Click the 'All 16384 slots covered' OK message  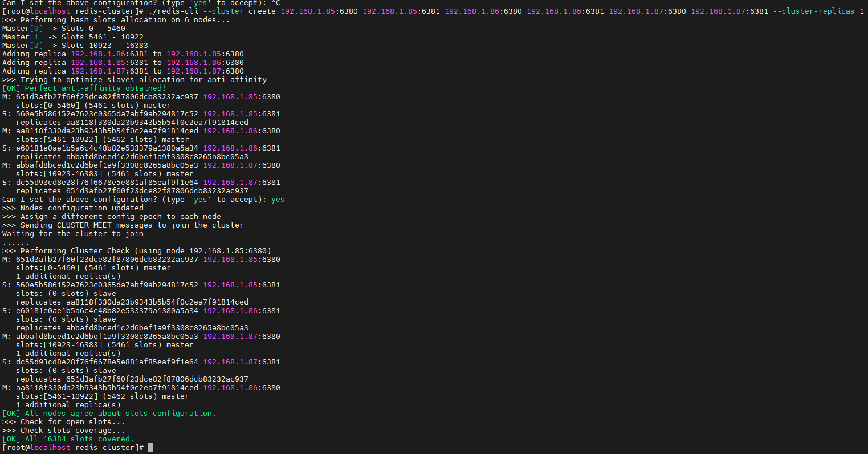[x=68, y=439]
